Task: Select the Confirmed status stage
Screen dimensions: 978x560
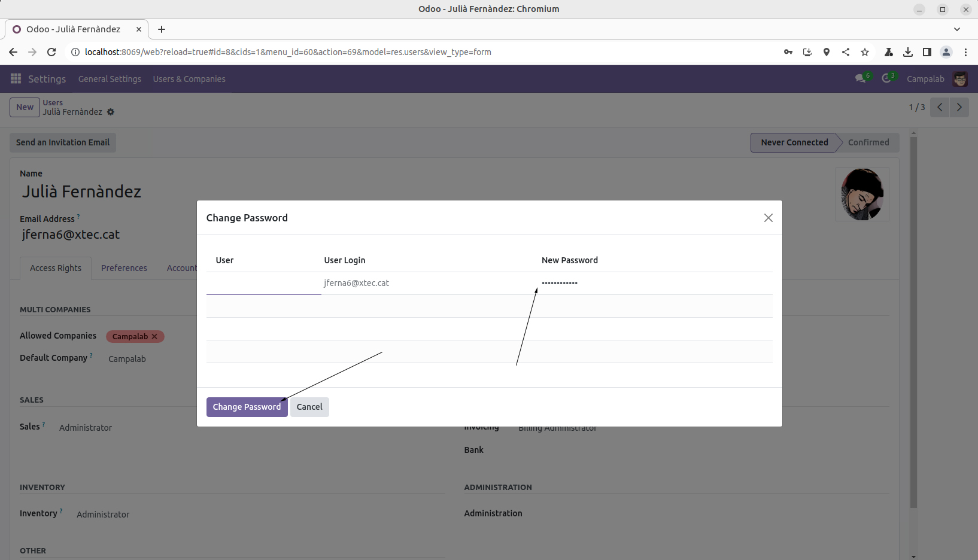Action: tap(868, 142)
